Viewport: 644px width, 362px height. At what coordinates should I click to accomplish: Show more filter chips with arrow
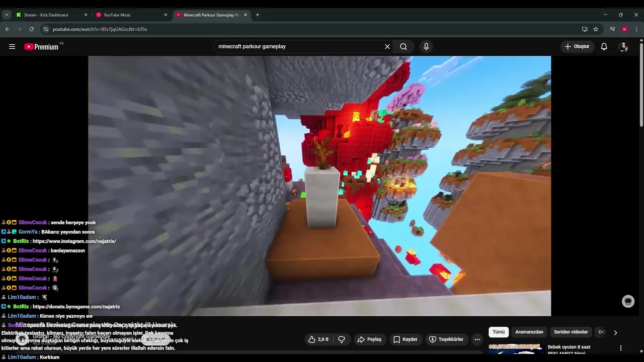tap(615, 332)
